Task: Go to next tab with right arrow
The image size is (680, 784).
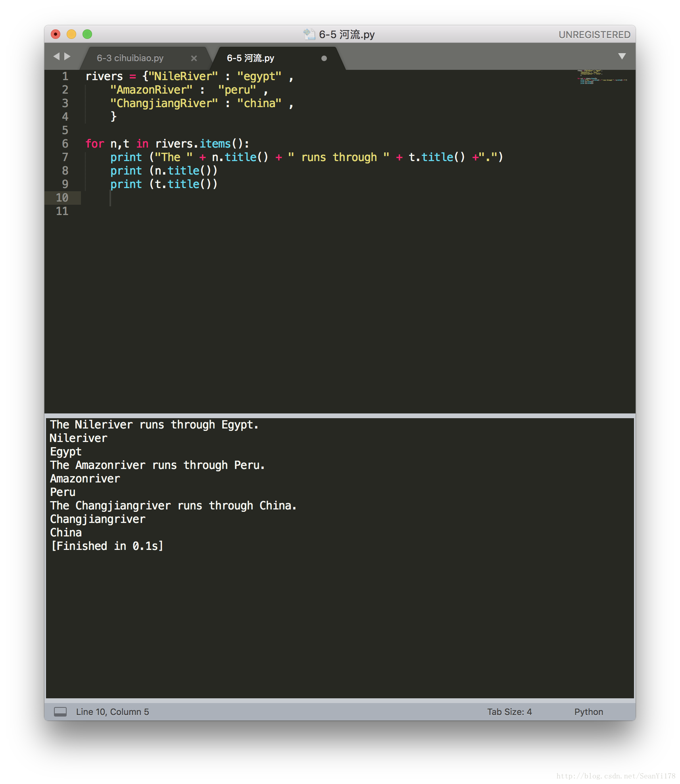Action: [67, 56]
